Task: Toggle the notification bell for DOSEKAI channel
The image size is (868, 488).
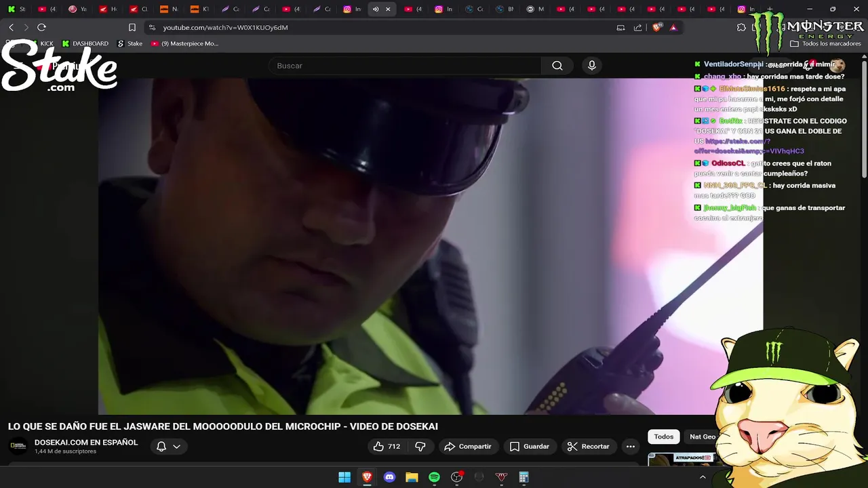Action: pos(161,447)
